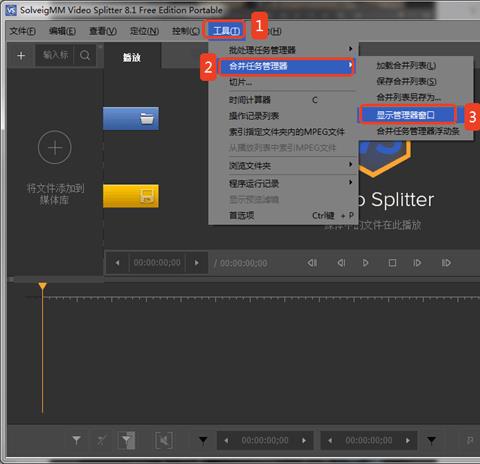Viewport: 480px width, 464px height.
Task: Click the bracketed cut-fragment icon
Action: coord(164,440)
